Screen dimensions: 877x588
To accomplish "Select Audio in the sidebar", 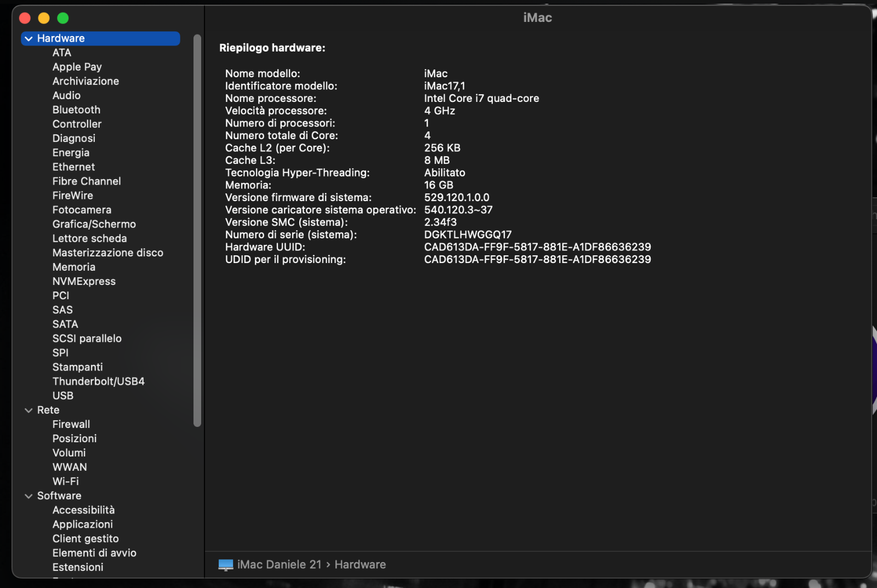I will (x=66, y=95).
